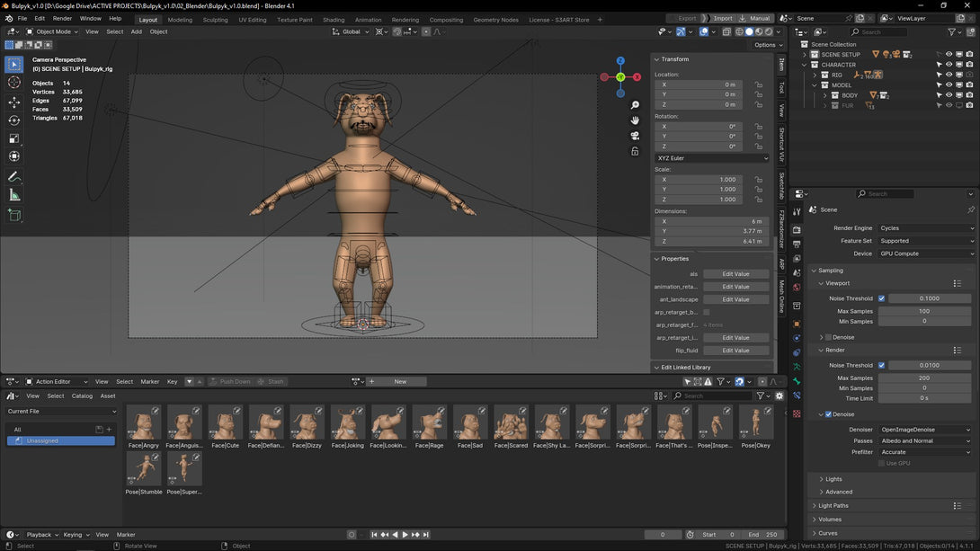Open the Feature Set dropdown

click(x=927, y=241)
